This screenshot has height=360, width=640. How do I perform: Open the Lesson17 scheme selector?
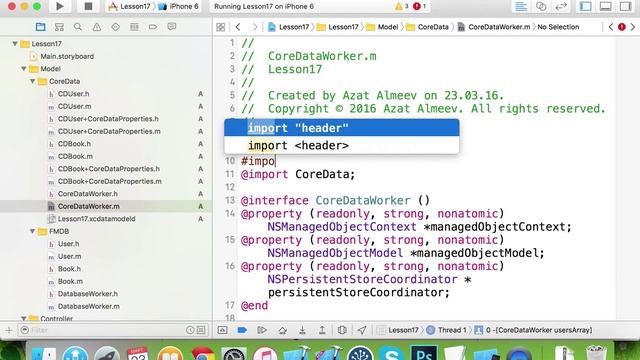pos(130,7)
